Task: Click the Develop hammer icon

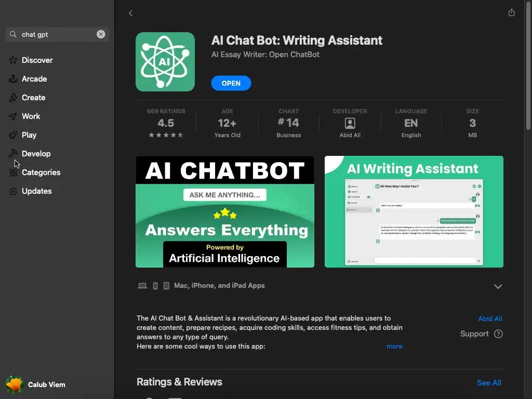Action: point(13,154)
